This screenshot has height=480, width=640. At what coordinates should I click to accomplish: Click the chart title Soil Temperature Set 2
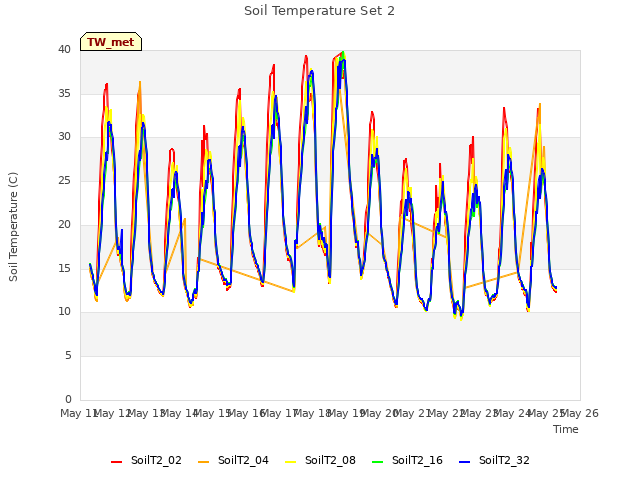(320, 11)
